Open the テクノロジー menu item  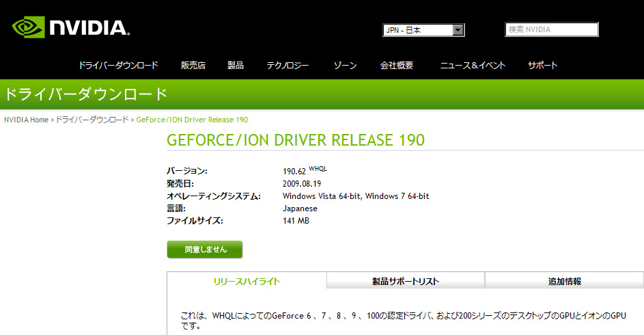pos(288,66)
